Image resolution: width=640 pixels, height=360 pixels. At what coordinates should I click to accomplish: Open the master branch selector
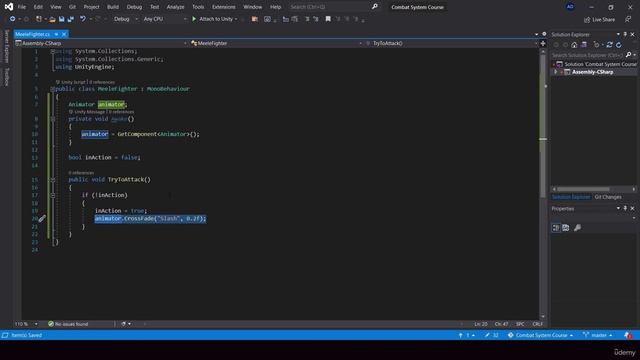coord(598,335)
